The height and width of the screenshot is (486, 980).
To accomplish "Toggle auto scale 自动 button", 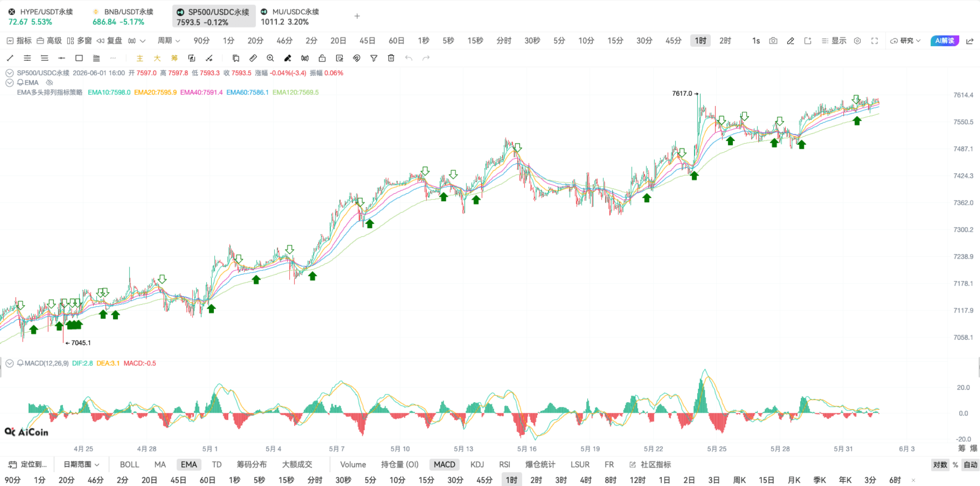I will (x=971, y=465).
